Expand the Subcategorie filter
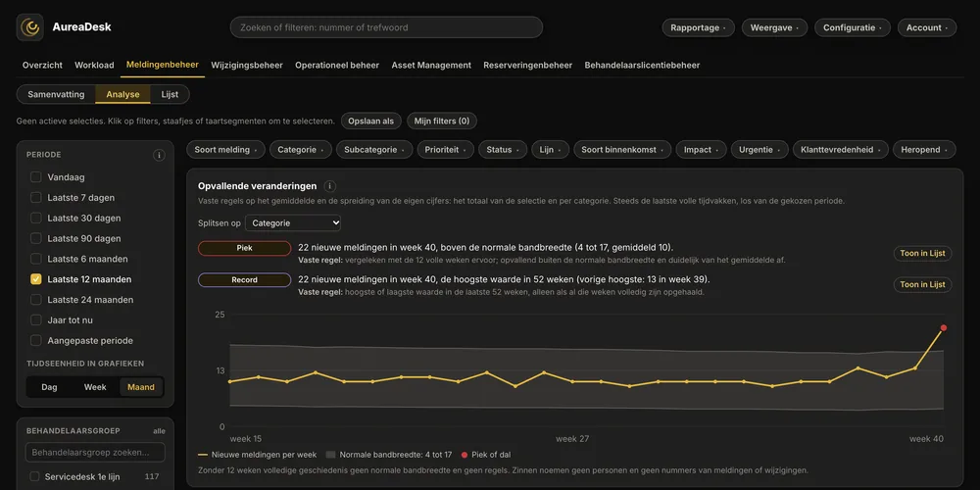This screenshot has height=490, width=980. point(374,150)
